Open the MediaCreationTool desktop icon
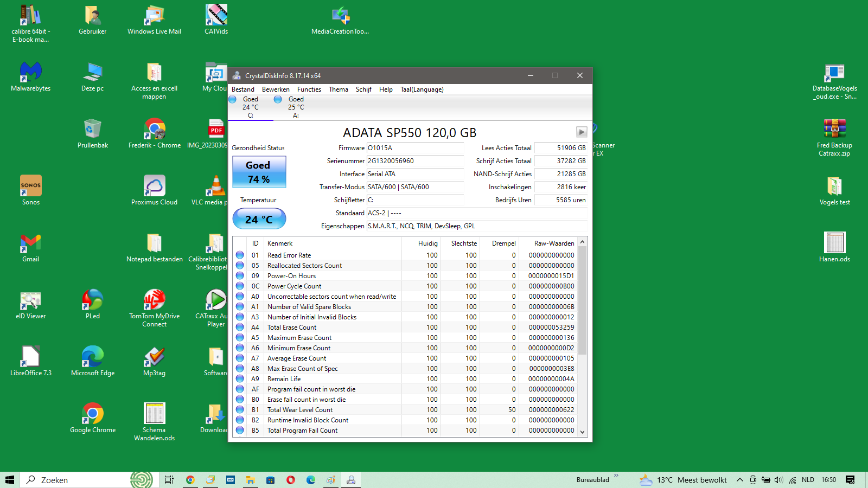The height and width of the screenshot is (488, 868). click(x=340, y=20)
